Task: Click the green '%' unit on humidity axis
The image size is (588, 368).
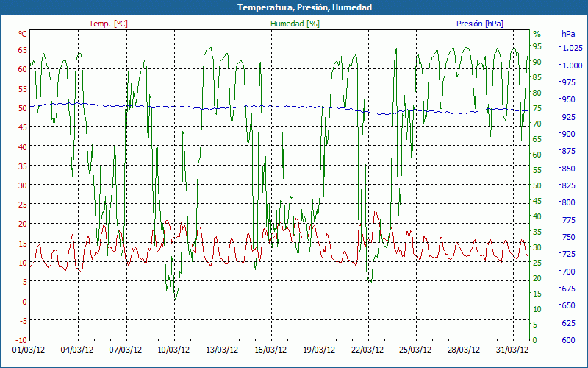Action: pos(537,34)
